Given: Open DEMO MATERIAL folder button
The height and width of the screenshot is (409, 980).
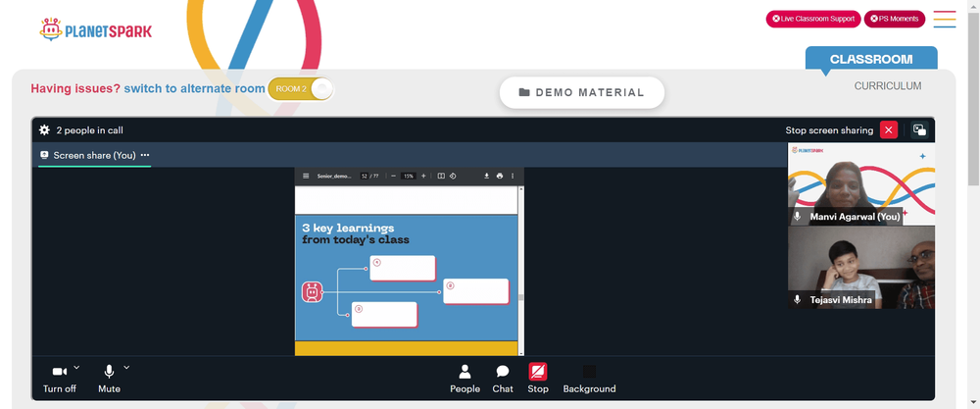Looking at the screenshot, I should click(x=581, y=92).
